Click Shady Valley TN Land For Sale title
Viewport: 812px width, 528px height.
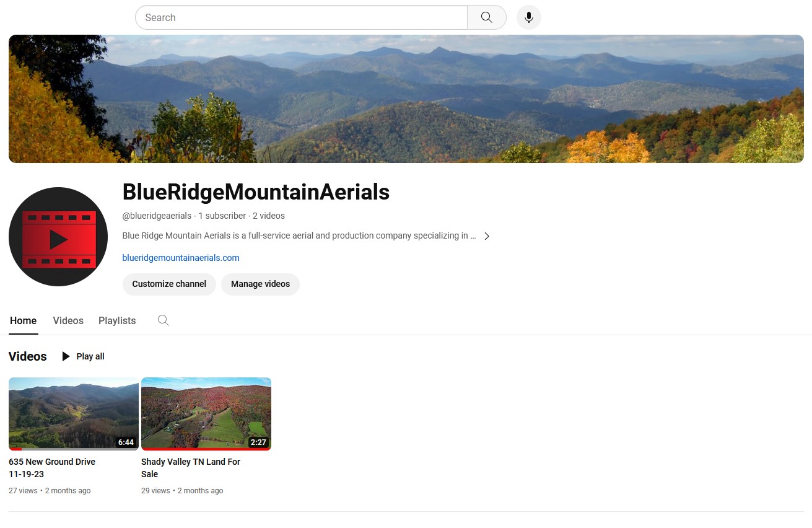[191, 468]
